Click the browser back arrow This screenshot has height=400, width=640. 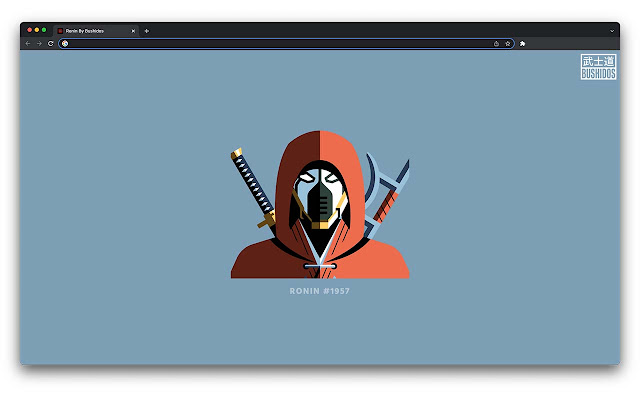click(x=28, y=44)
